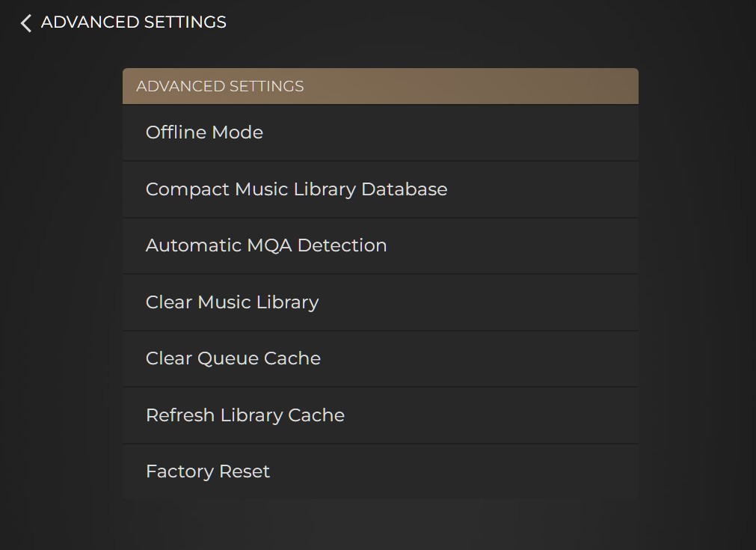This screenshot has width=756, height=550.
Task: Hit the 'Refresh Library Cache' label text
Action: (x=245, y=415)
